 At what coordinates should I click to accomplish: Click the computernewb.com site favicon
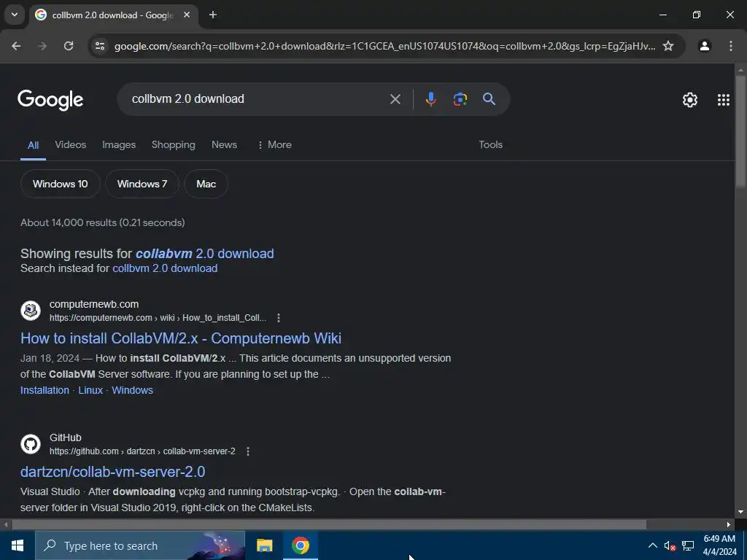pos(31,311)
